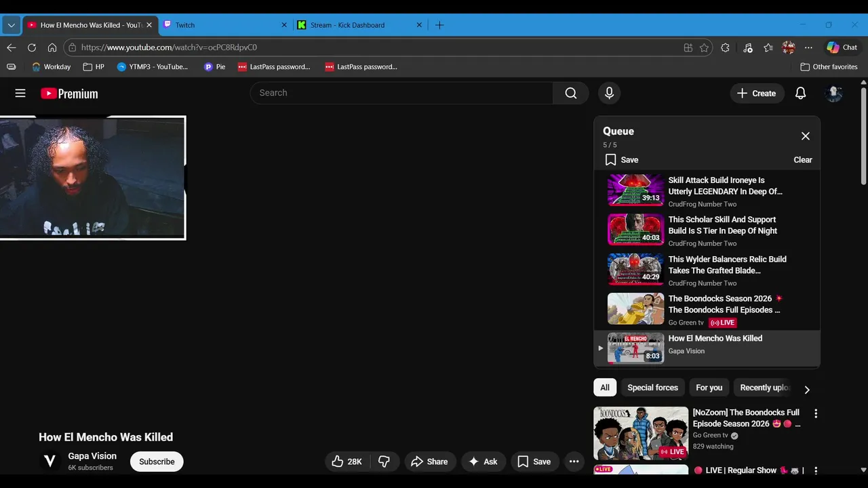This screenshot has width=868, height=488.
Task: Open the browser favorites list icon
Action: 768,47
